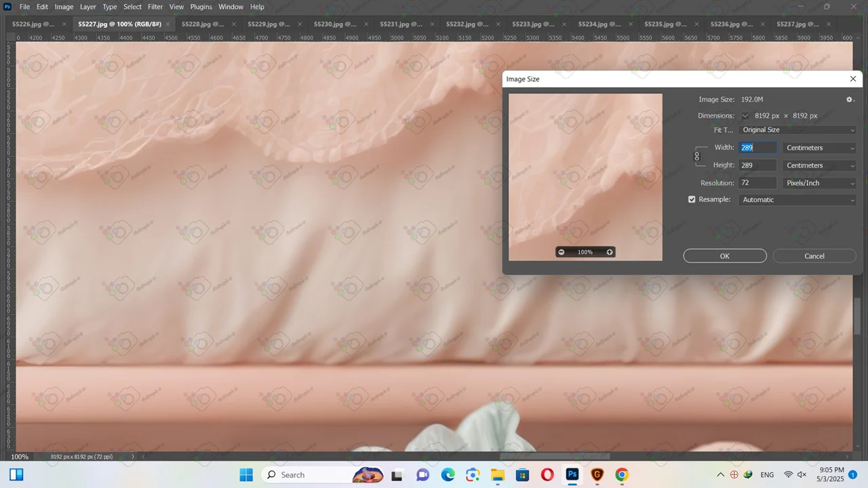Open Google Chrome from the taskbar

[622, 475]
